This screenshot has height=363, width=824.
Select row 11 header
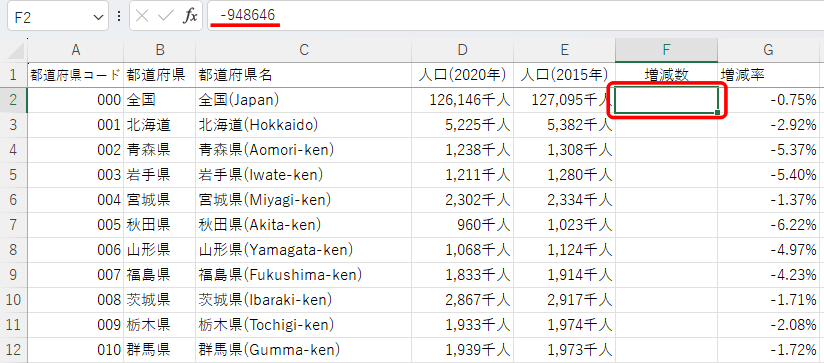(x=14, y=325)
